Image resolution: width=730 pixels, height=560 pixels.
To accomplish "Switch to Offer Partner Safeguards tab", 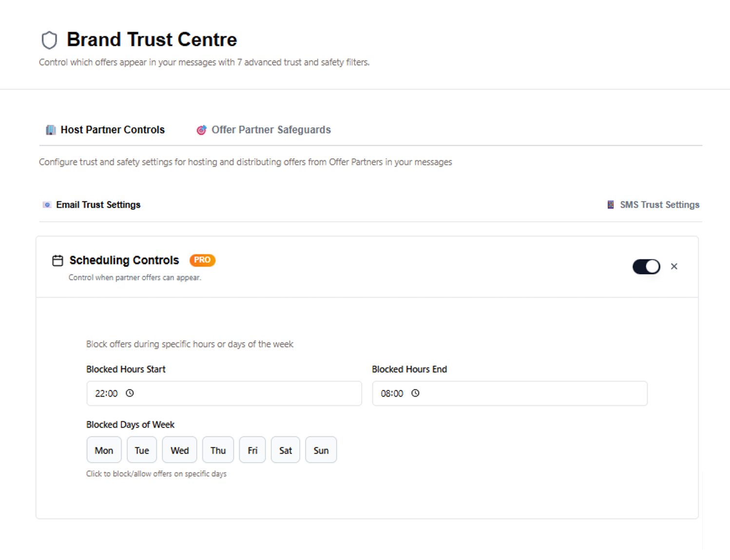I will pyautogui.click(x=270, y=130).
